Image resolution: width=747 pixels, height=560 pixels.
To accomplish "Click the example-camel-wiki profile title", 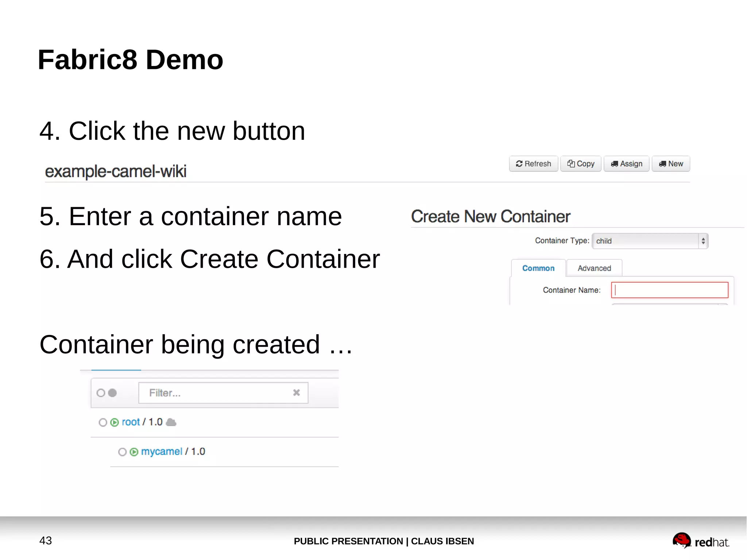I will 116,171.
